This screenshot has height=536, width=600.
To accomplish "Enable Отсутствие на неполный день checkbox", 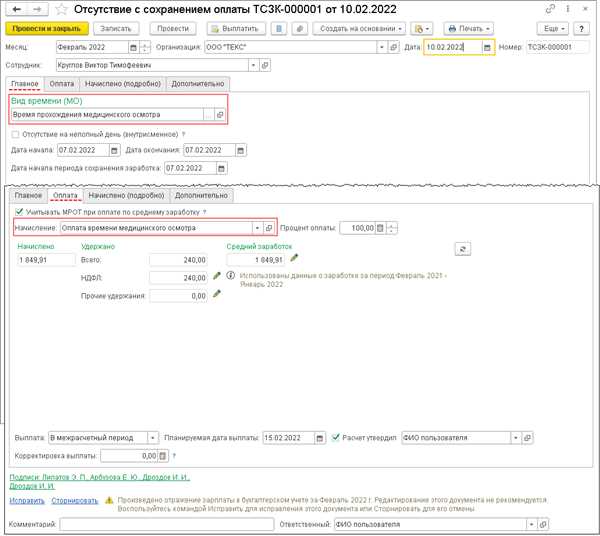I will (x=15, y=134).
